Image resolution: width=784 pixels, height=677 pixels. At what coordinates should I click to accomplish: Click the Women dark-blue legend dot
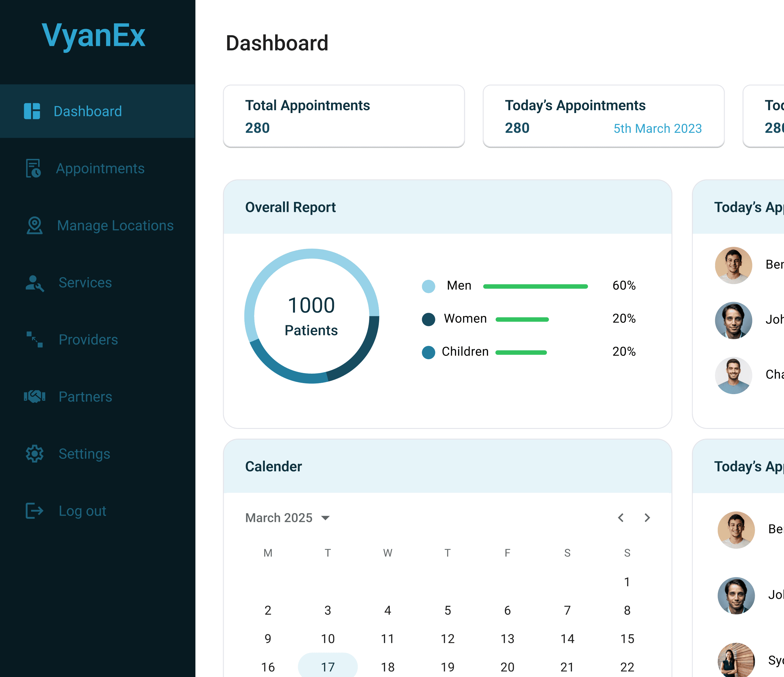coord(428,319)
